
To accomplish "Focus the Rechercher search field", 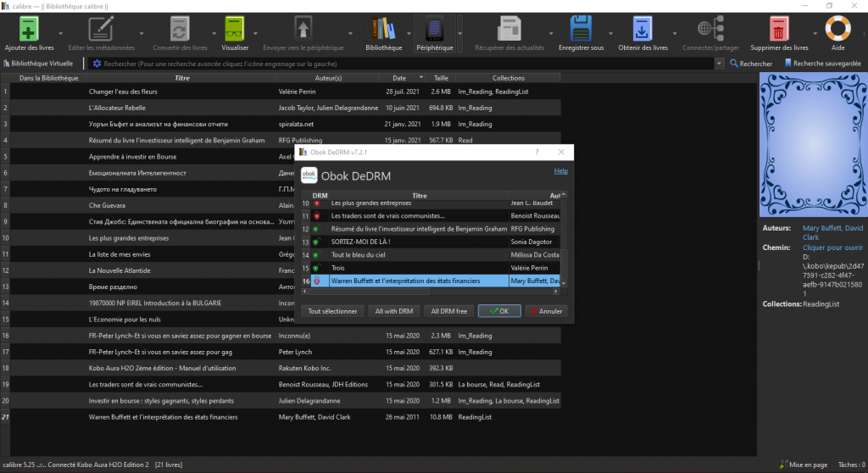I will [408, 64].
